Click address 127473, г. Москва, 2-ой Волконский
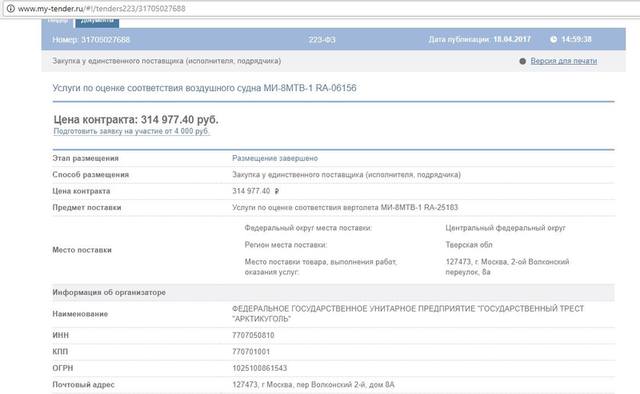This screenshot has width=640, height=394. 507,267
